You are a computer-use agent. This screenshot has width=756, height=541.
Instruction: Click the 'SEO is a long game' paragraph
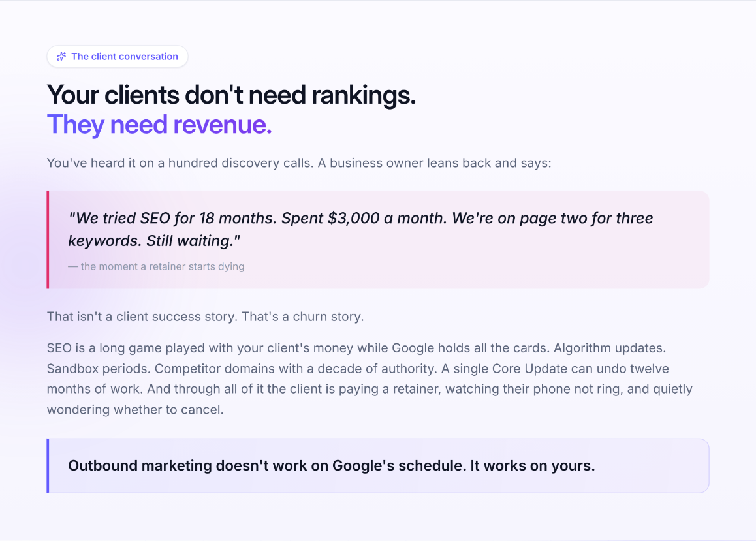click(x=370, y=379)
